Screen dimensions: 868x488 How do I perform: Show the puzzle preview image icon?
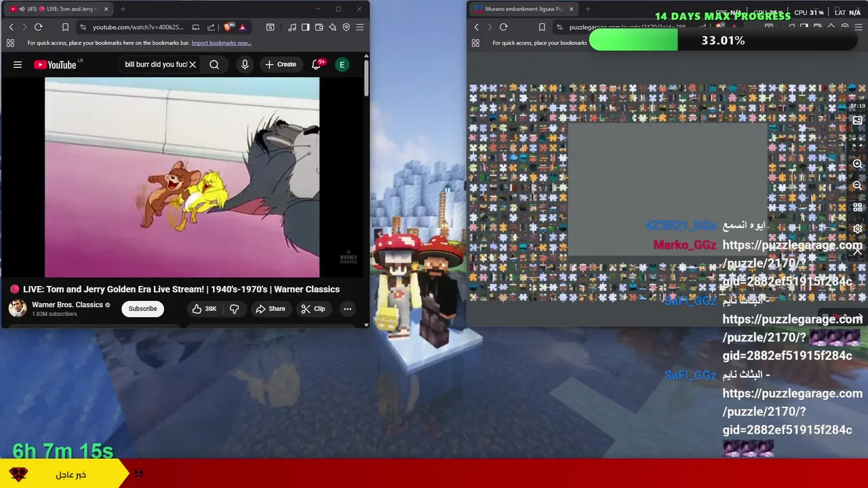pos(857,121)
